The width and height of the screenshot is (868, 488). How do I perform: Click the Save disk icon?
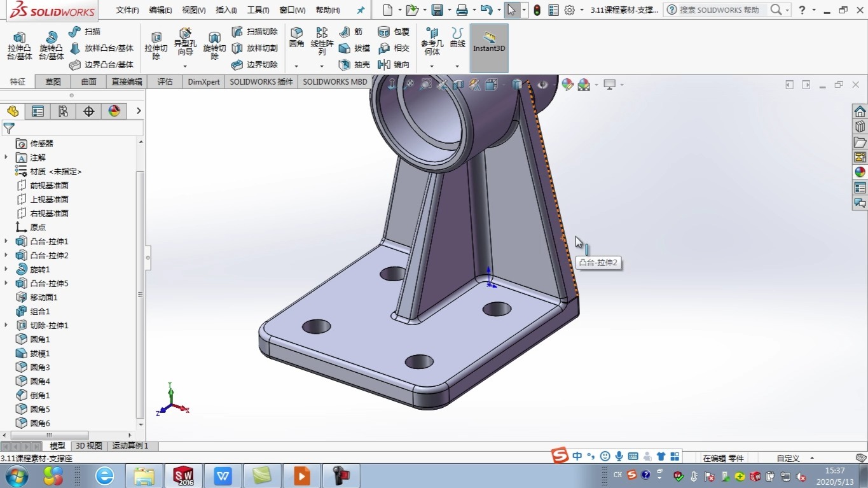click(x=437, y=10)
